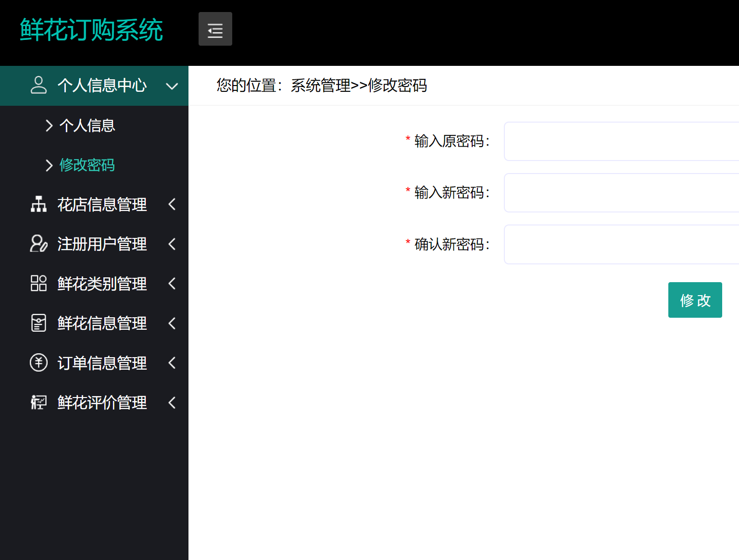Focus the 输入原密码 input field

[x=621, y=141]
